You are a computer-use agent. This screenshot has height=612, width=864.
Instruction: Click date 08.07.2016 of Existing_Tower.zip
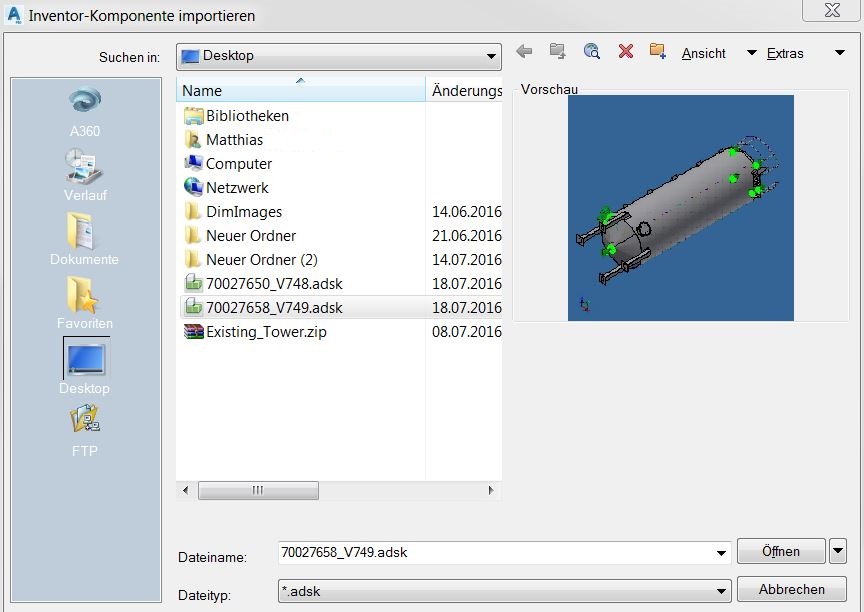tap(467, 332)
